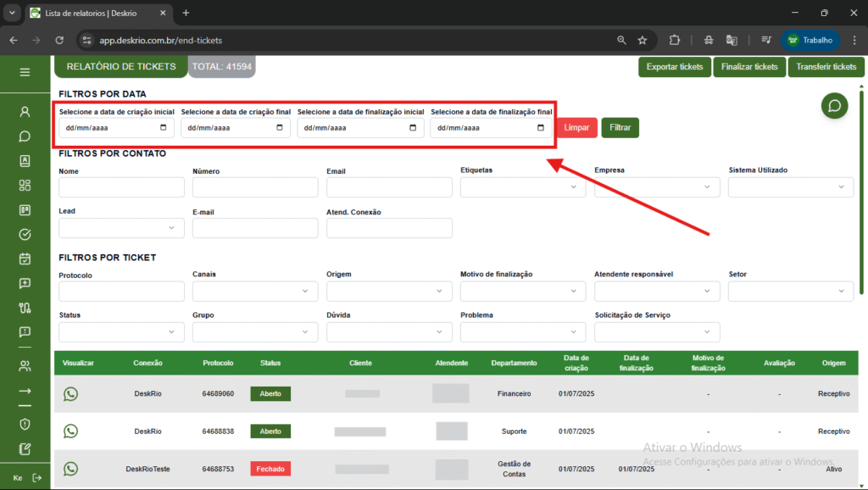Click the WhatsApp icon for ticket 64688838

(x=71, y=431)
